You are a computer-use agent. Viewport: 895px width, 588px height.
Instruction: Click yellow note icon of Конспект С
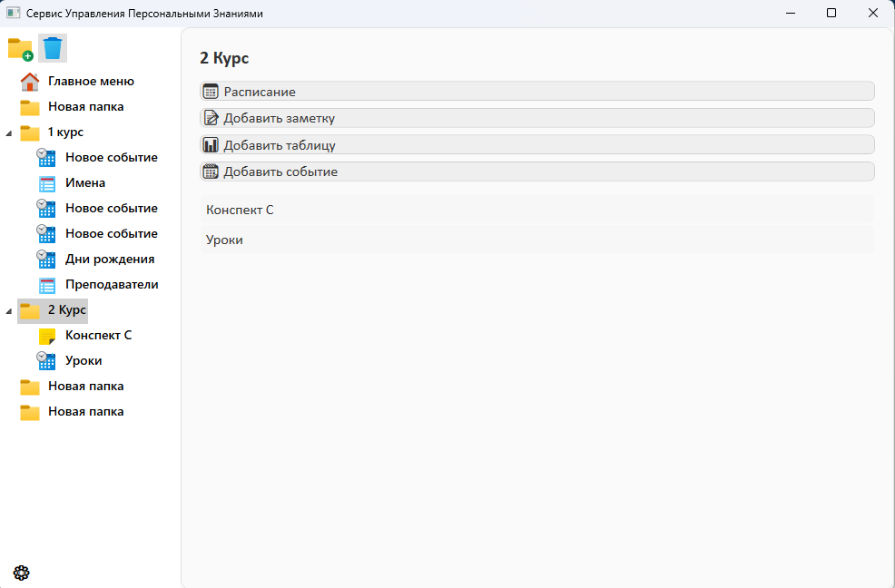click(x=47, y=337)
